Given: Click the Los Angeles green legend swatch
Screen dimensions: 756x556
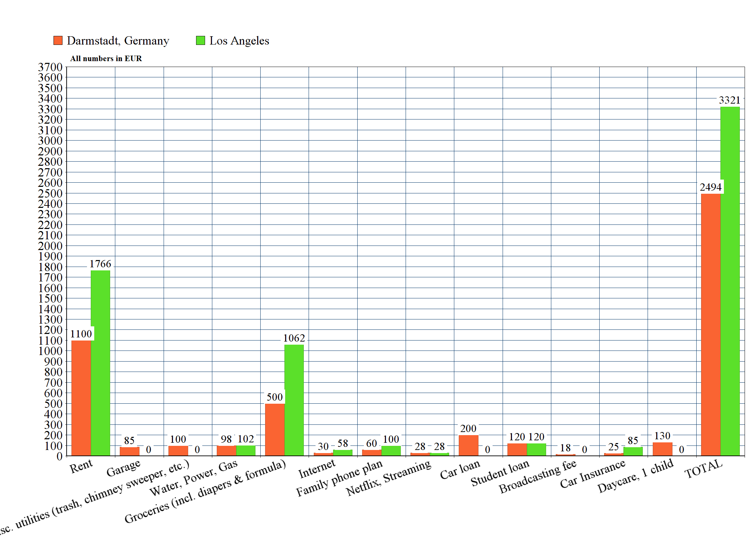Looking at the screenshot, I should point(200,40).
